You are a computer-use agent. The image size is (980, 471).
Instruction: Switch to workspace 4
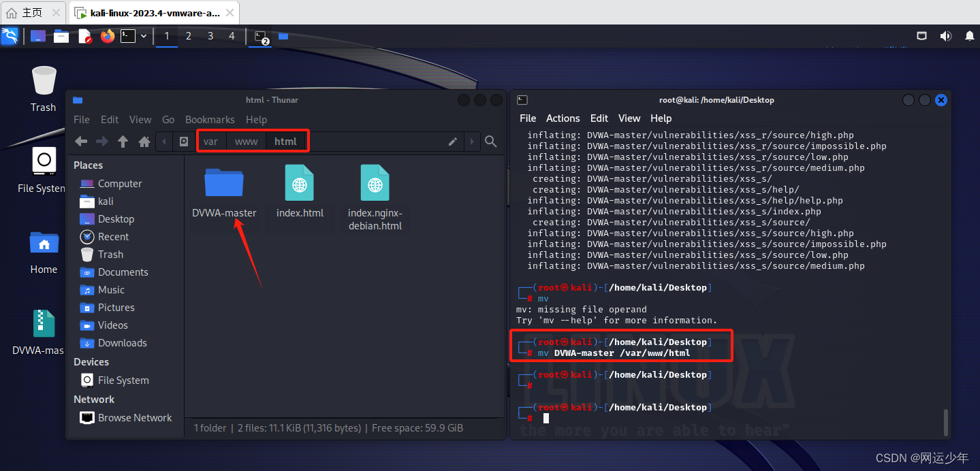232,36
